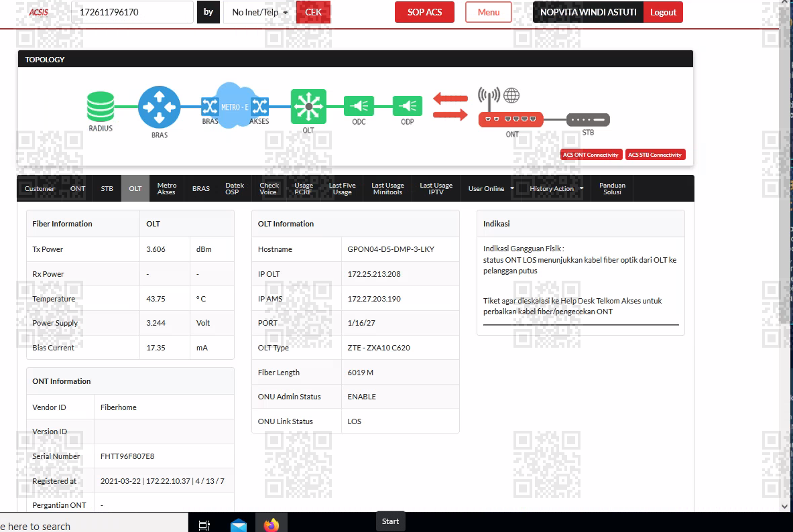
Task: Click ACS STB Connectivity button
Action: (655, 155)
